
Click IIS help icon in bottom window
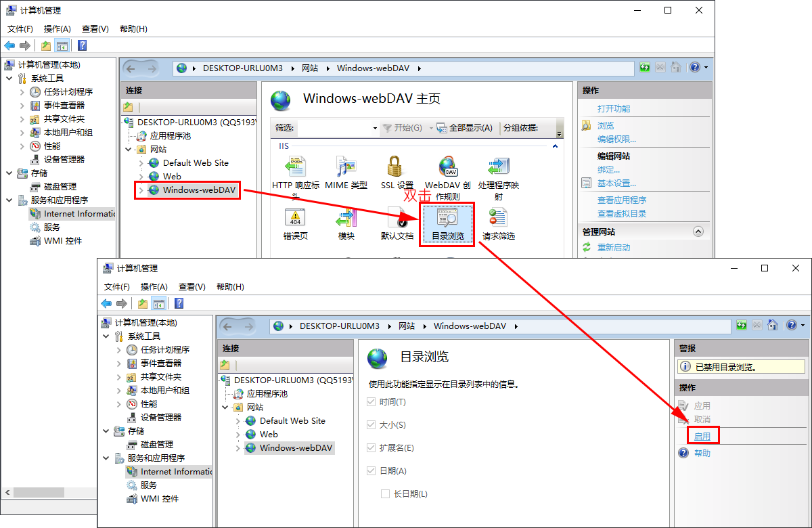click(x=791, y=326)
